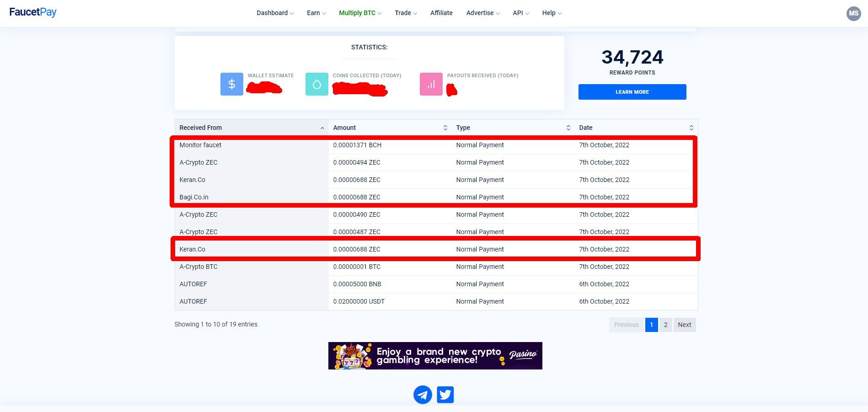Click the payouts received chart icon

tap(431, 84)
